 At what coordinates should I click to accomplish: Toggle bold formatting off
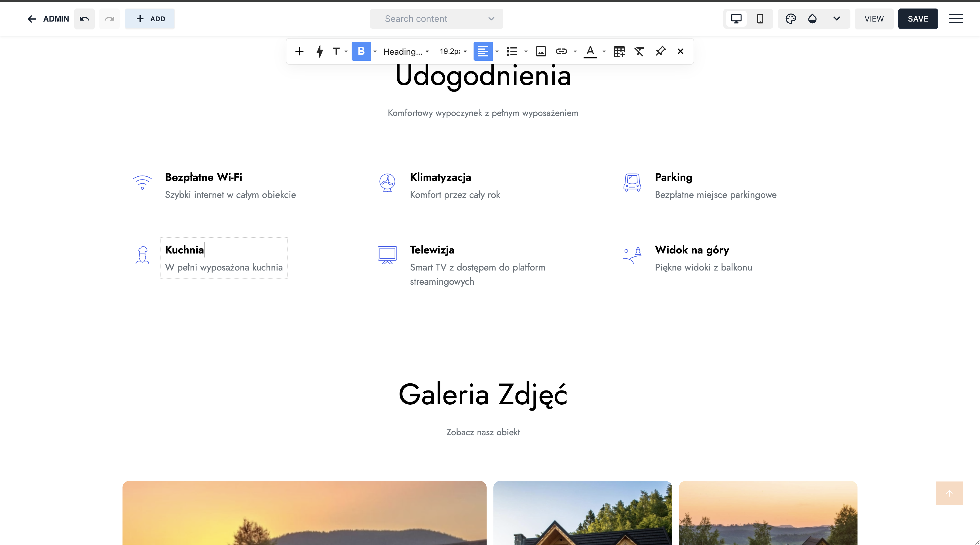pyautogui.click(x=361, y=51)
